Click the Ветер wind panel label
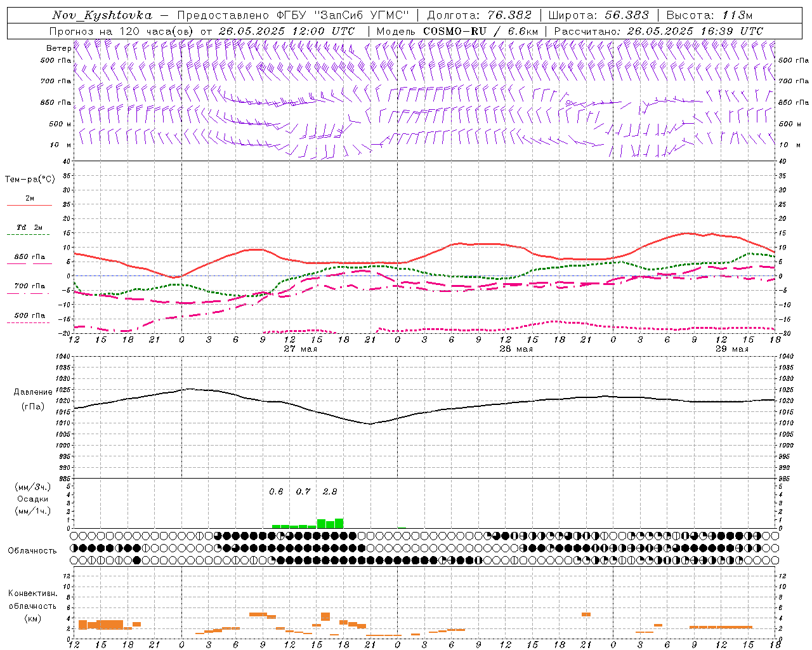 click(58, 48)
